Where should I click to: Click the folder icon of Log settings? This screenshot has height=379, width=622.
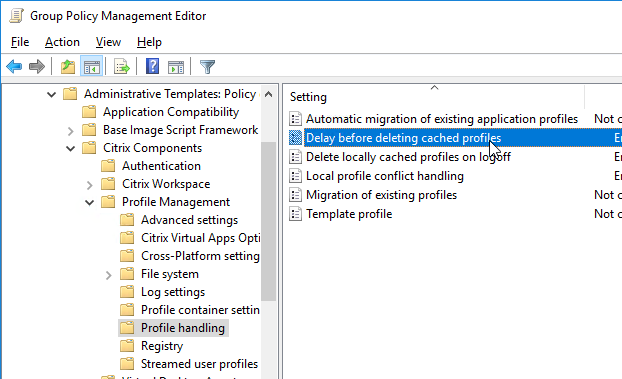(127, 292)
